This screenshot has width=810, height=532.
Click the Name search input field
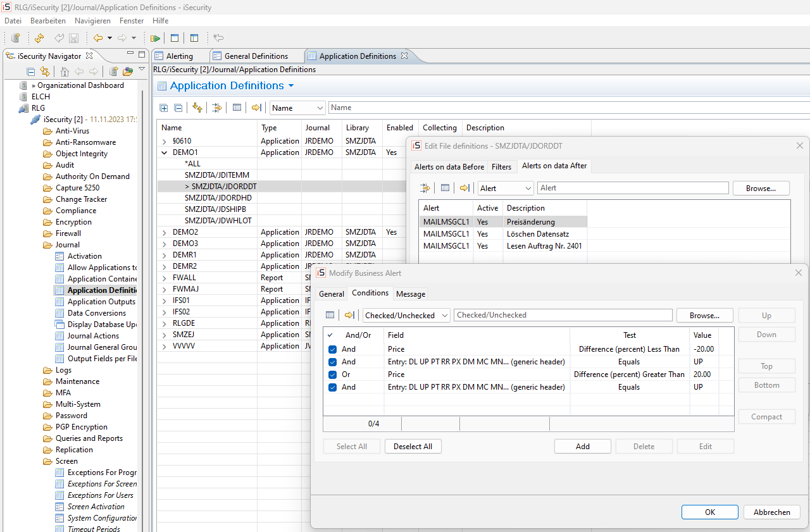tap(570, 108)
